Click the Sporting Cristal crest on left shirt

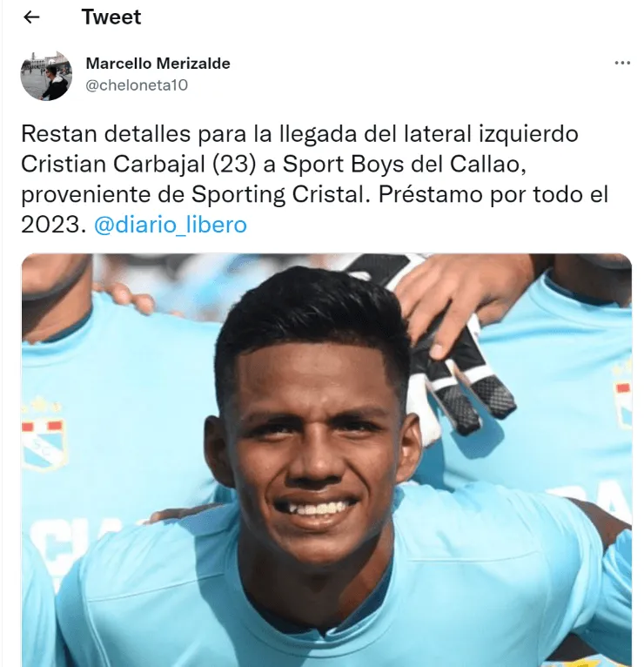44,433
